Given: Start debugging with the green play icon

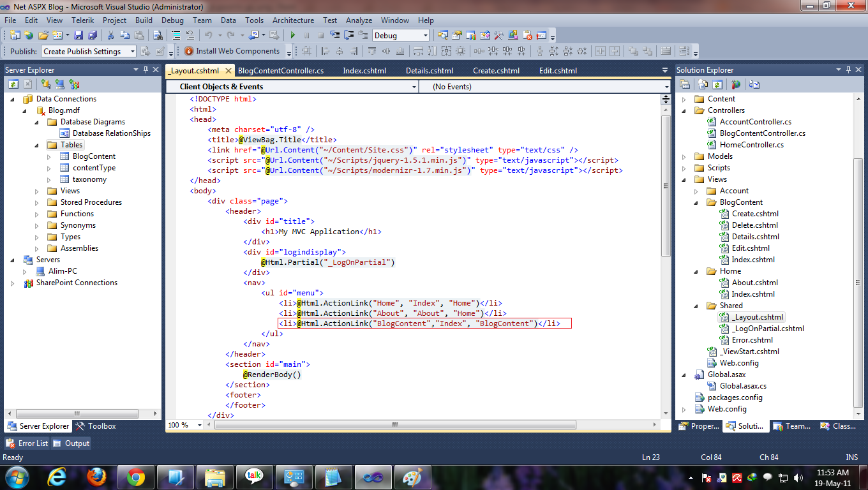Looking at the screenshot, I should click(292, 35).
